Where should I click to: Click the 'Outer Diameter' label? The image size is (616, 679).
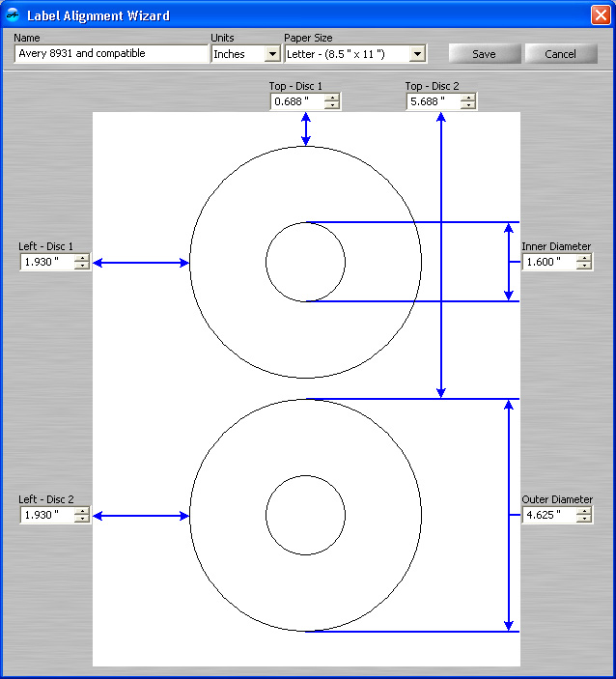click(557, 499)
